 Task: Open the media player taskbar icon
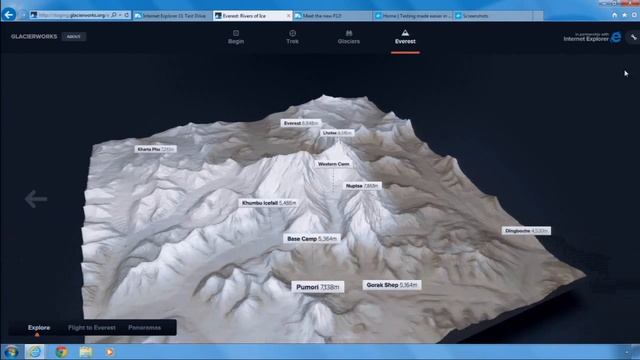109,352
